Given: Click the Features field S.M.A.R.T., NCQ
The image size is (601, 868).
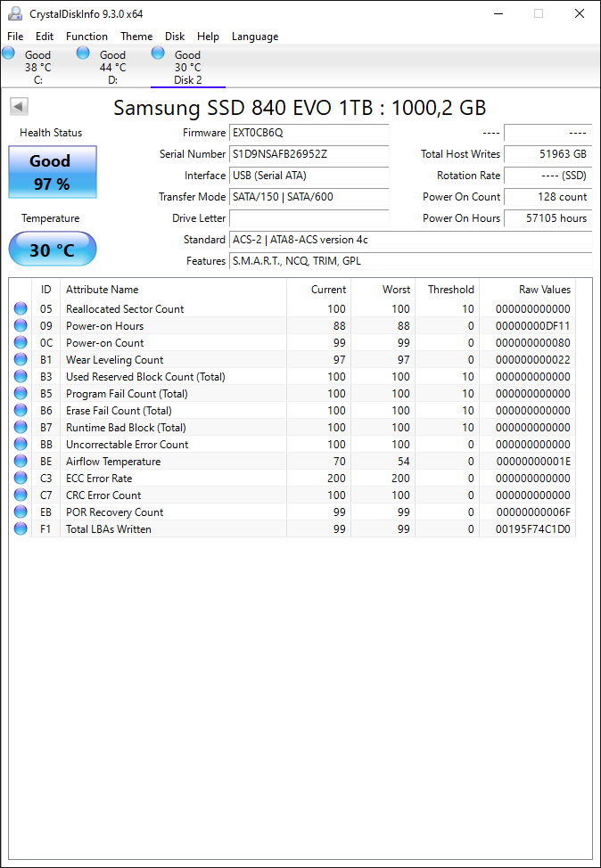Looking at the screenshot, I should pos(410,261).
